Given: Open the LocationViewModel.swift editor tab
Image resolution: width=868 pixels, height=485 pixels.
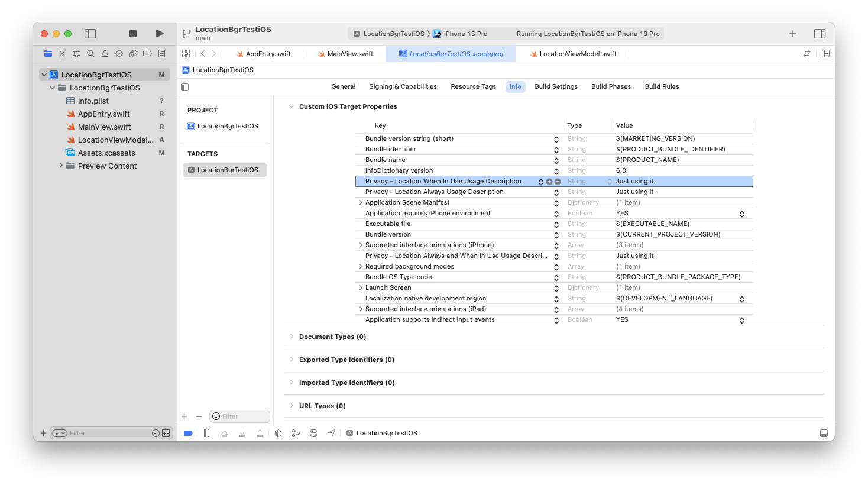Looking at the screenshot, I should [573, 54].
